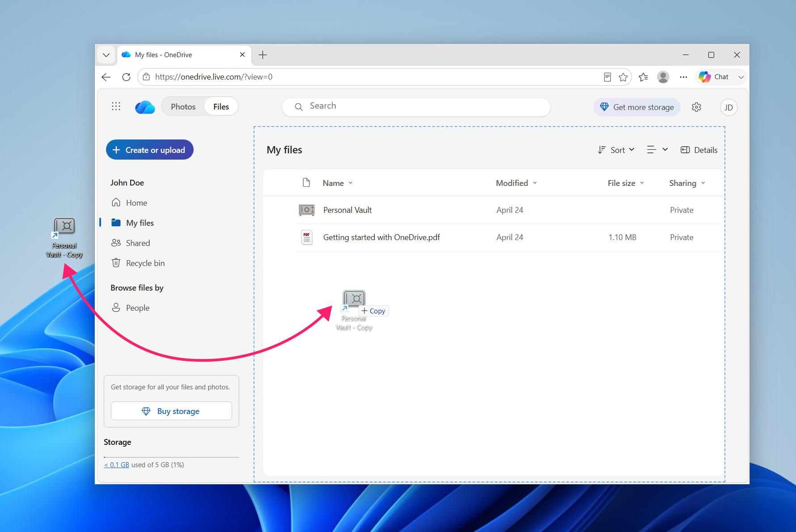The height and width of the screenshot is (532, 796).
Task: Open the view options dropdown
Action: (657, 150)
